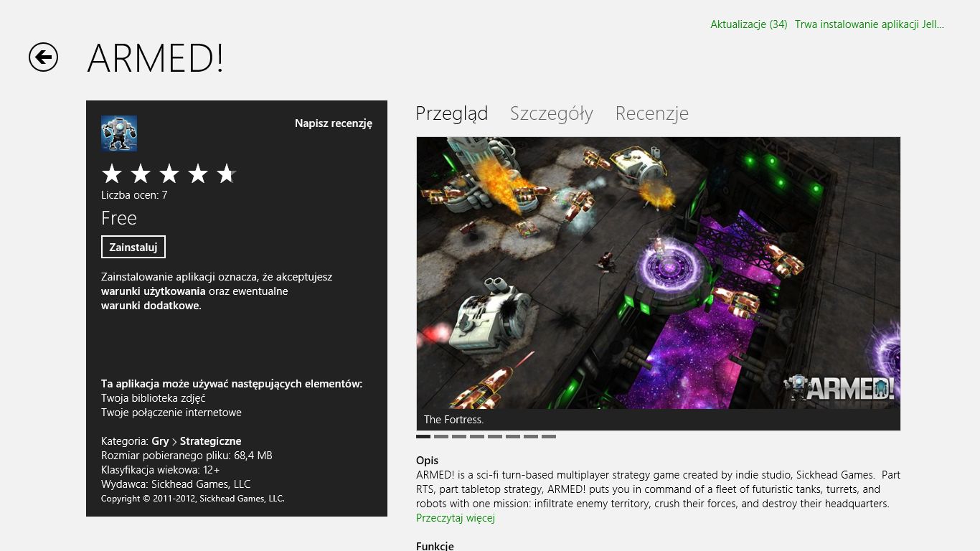Switch to the Szczegóły tab

552,113
